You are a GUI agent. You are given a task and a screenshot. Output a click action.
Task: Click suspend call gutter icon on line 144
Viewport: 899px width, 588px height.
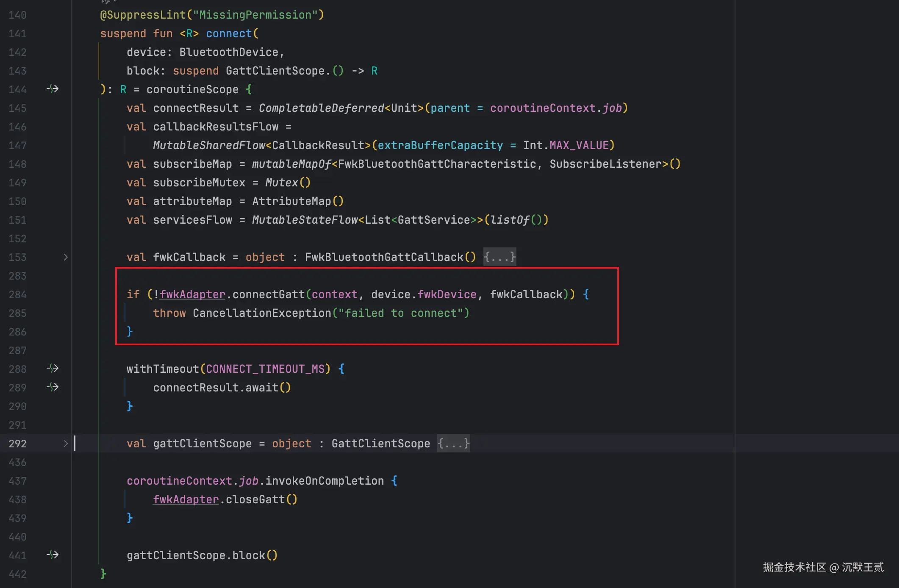(x=53, y=89)
